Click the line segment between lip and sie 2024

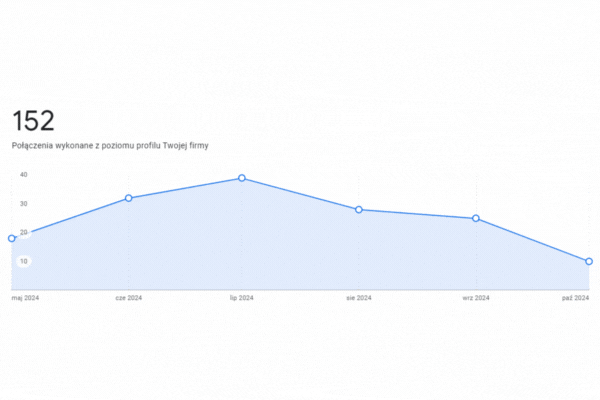(300, 194)
